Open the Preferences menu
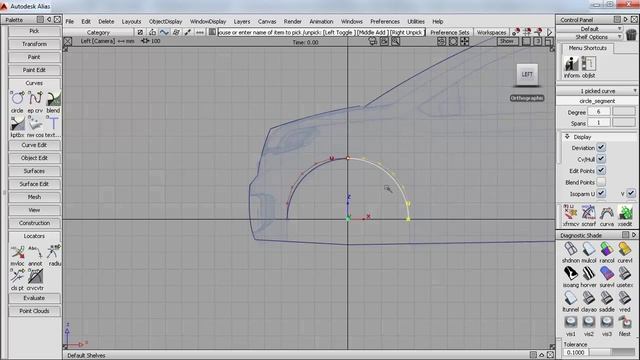Screen dimensions: 640x360 point(385,21)
